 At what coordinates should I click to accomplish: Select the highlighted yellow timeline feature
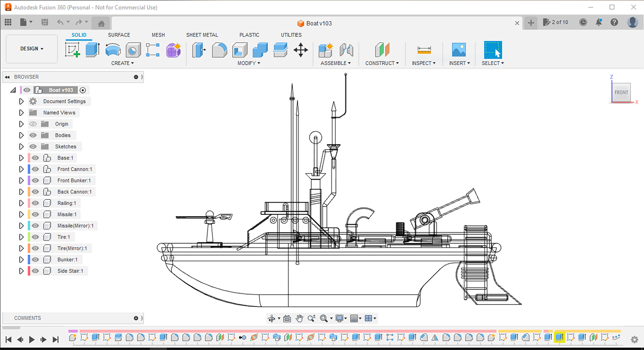[x=559, y=337]
